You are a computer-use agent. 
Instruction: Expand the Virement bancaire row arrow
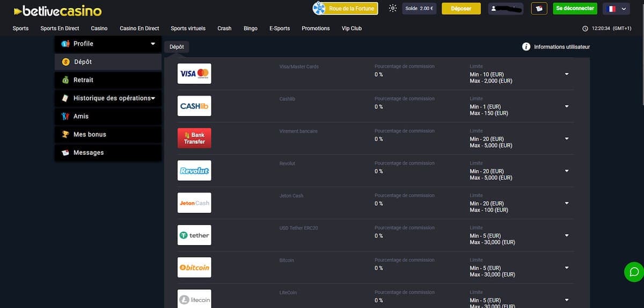[567, 139]
